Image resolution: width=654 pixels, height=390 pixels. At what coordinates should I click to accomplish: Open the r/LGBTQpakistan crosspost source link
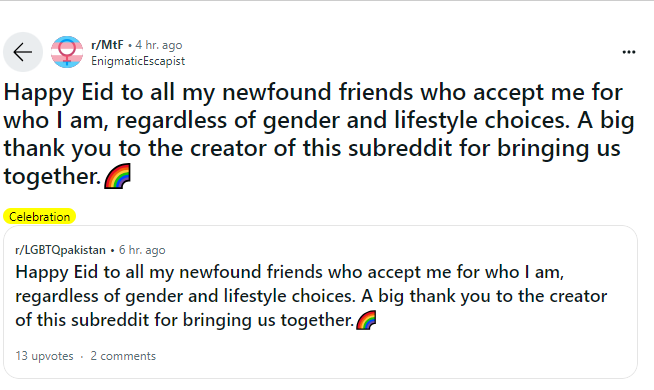60,250
